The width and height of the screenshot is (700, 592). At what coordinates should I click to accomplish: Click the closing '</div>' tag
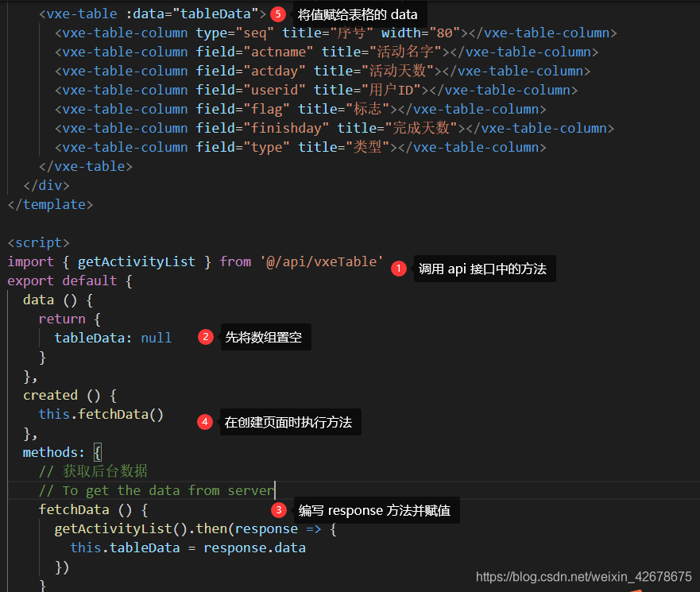click(46, 185)
